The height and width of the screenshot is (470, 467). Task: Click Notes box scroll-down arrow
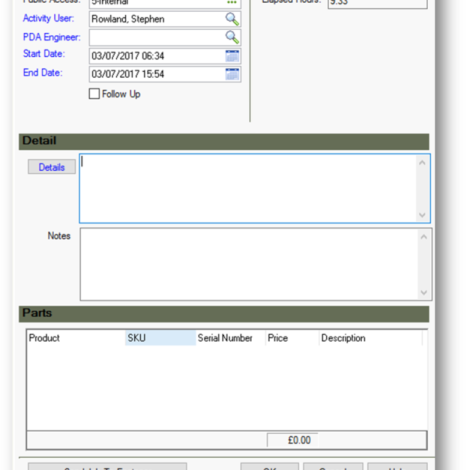pos(424,292)
